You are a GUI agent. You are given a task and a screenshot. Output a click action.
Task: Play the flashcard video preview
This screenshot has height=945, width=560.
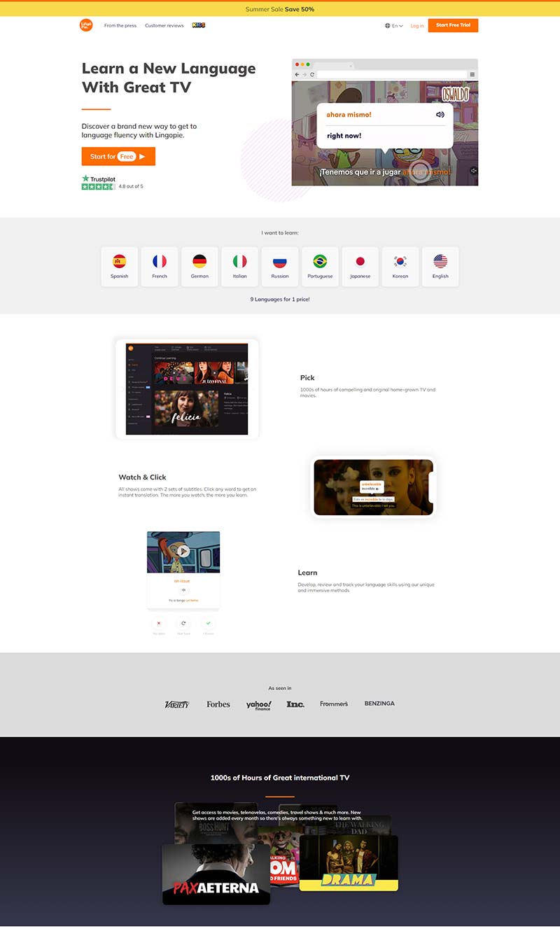point(183,551)
